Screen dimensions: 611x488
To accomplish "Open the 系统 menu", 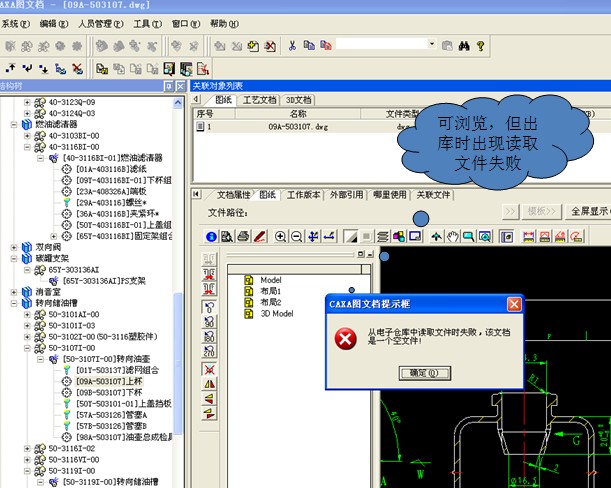I will [x=16, y=24].
